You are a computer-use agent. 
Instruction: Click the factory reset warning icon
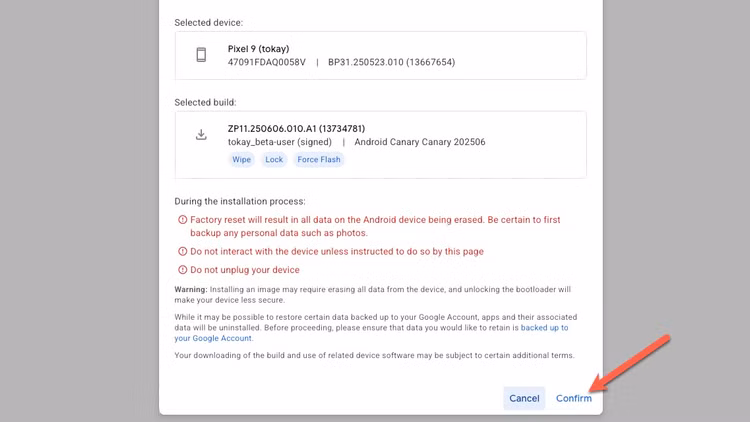182,220
